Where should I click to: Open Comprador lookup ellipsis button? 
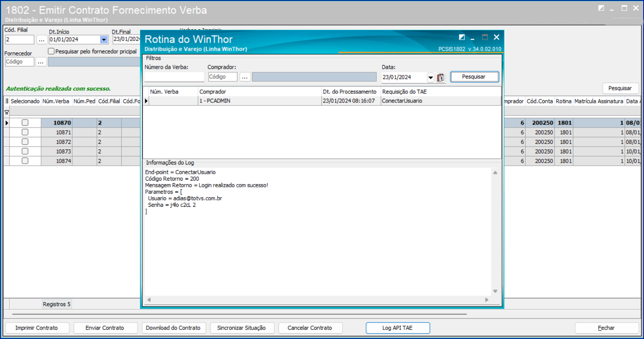click(245, 77)
